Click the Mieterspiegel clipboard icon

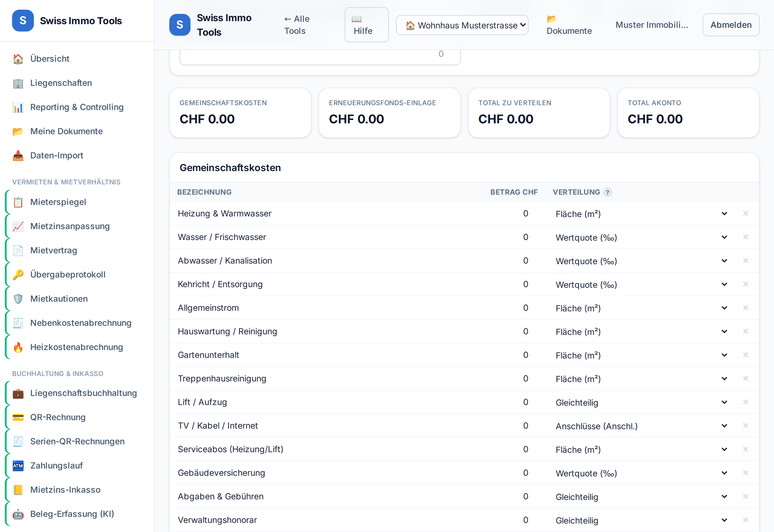pyautogui.click(x=18, y=202)
